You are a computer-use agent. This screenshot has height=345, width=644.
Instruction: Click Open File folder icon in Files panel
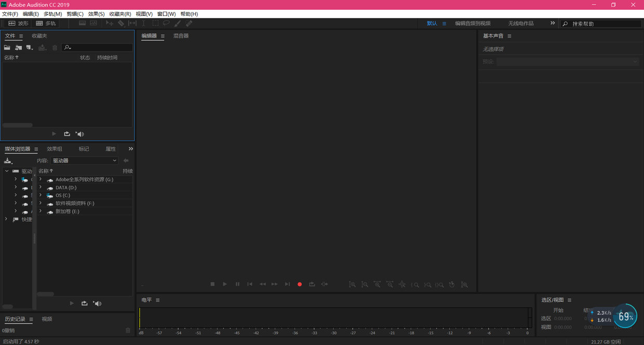click(7, 47)
